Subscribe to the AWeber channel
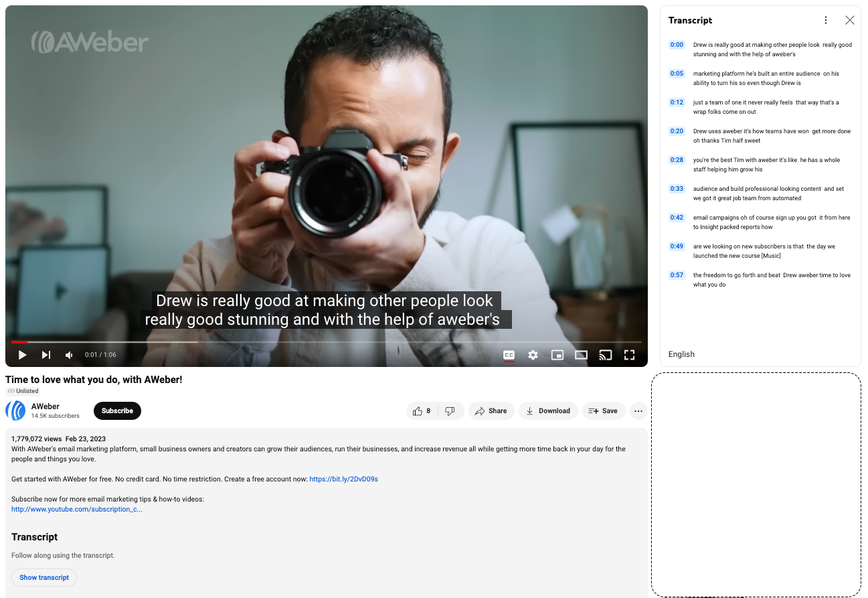The height and width of the screenshot is (598, 868). point(117,410)
